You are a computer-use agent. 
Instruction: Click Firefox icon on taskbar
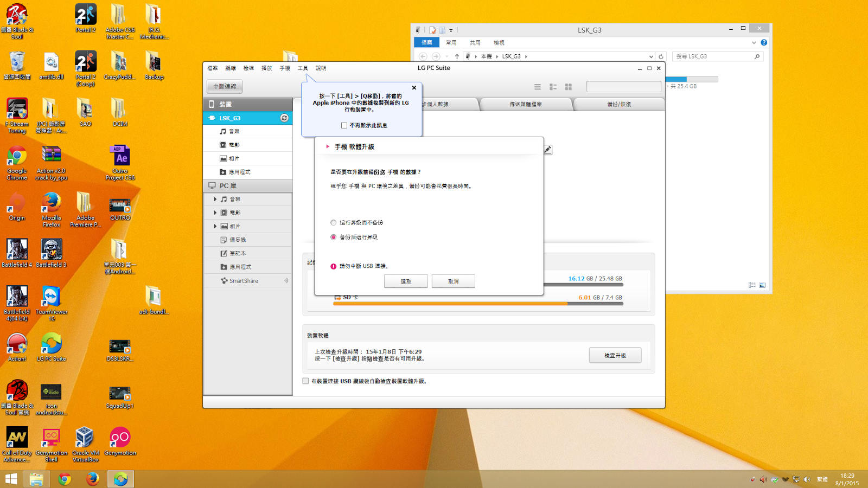[92, 479]
